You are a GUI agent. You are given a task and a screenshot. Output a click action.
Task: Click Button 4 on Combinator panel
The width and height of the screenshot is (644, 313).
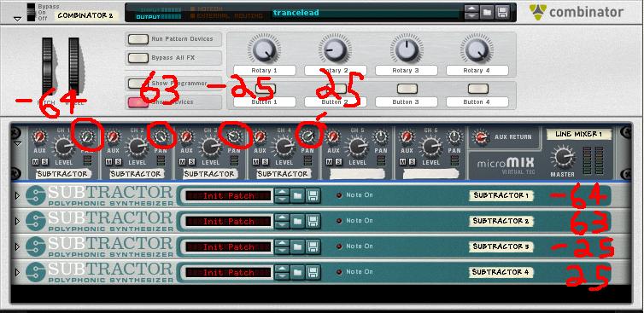pyautogui.click(x=478, y=89)
